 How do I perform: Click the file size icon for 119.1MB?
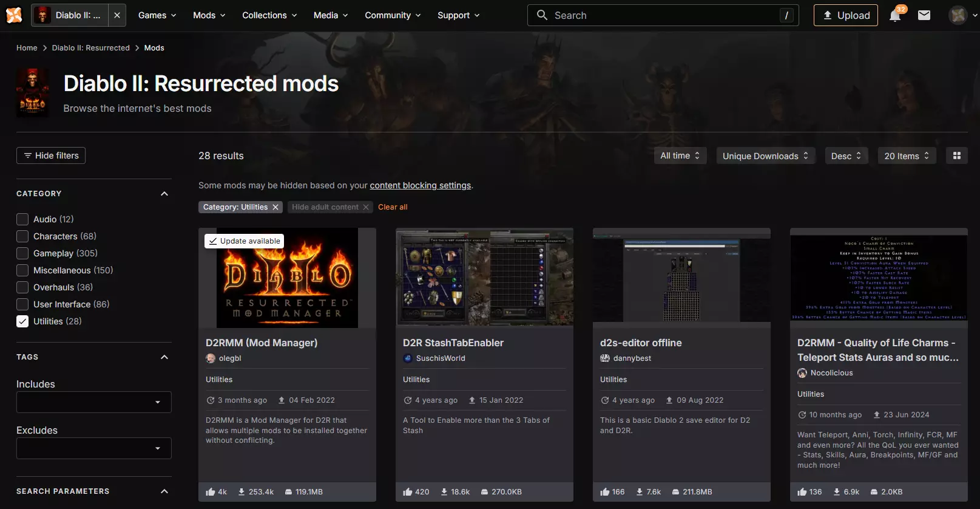pos(289,492)
